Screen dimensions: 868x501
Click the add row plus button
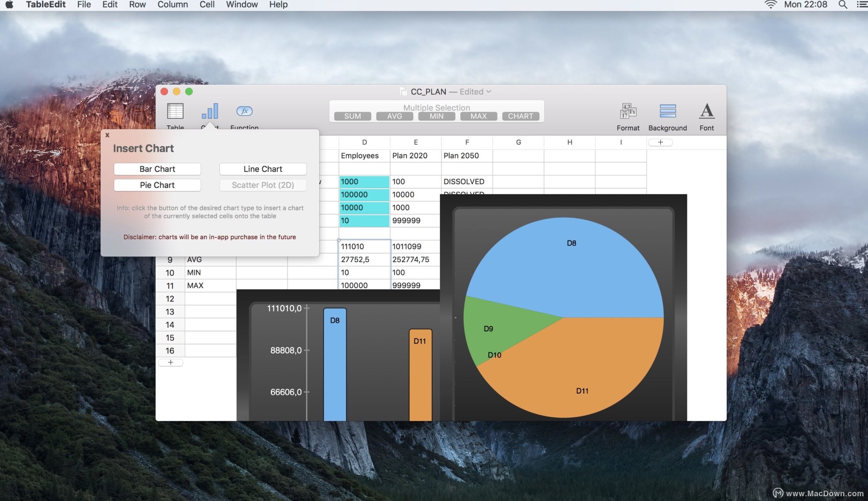pos(170,362)
